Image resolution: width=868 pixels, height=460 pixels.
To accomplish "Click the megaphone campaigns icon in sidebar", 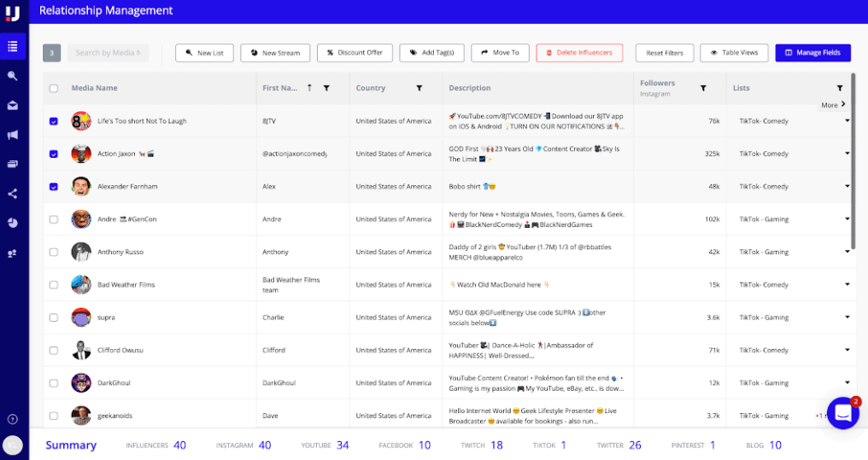I will click(x=13, y=135).
